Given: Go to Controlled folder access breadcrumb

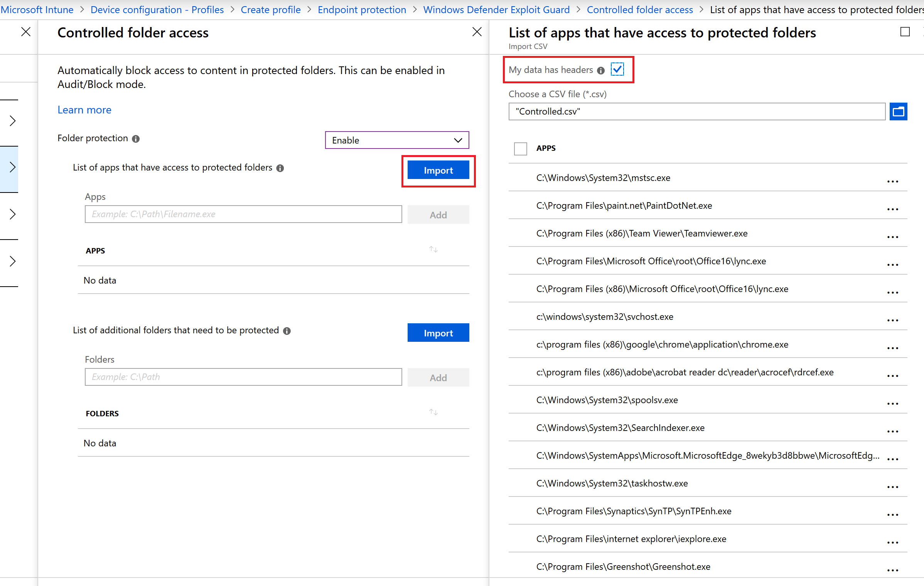Looking at the screenshot, I should coord(640,10).
